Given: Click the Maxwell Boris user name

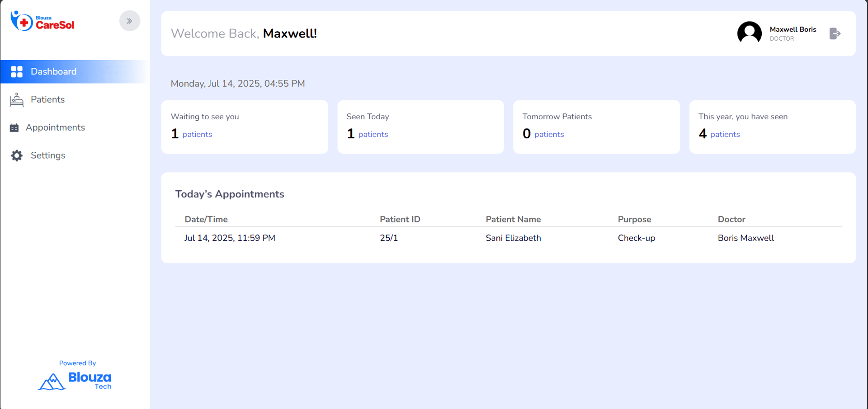Looking at the screenshot, I should pyautogui.click(x=793, y=29).
